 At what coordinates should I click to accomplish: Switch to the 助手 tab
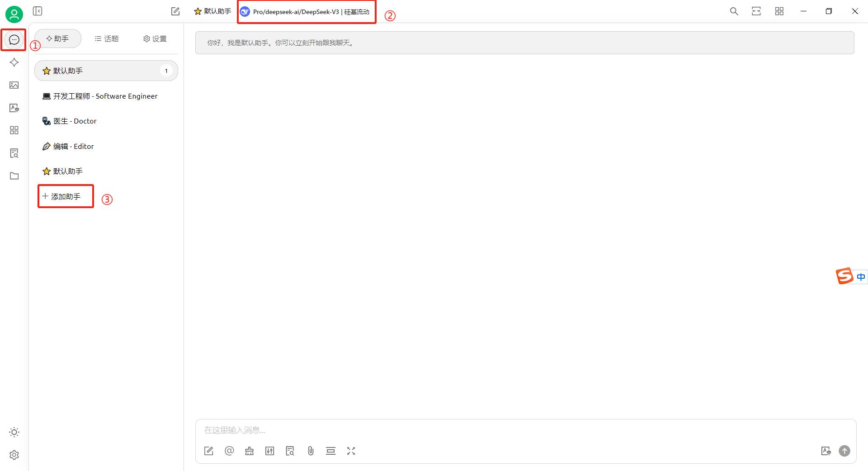click(58, 38)
